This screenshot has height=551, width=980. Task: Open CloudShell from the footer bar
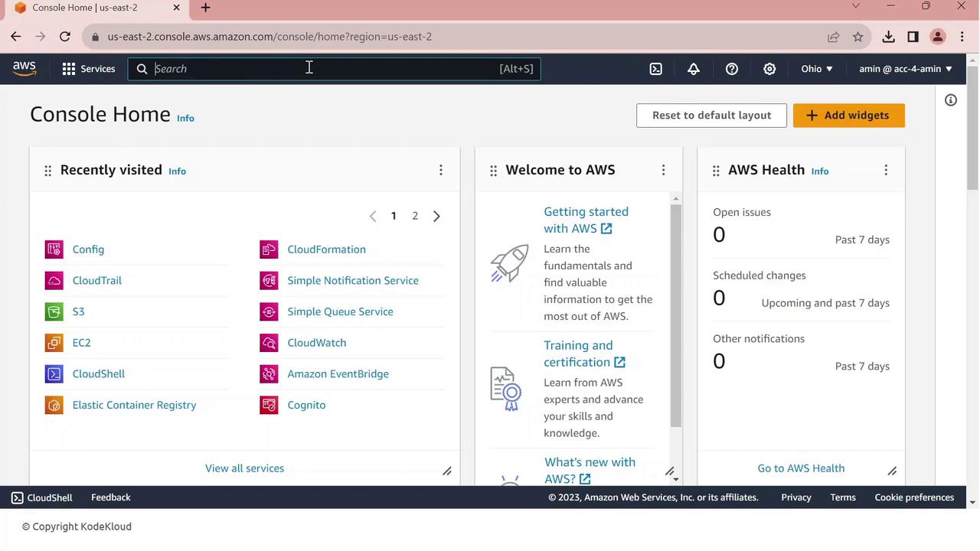[42, 497]
